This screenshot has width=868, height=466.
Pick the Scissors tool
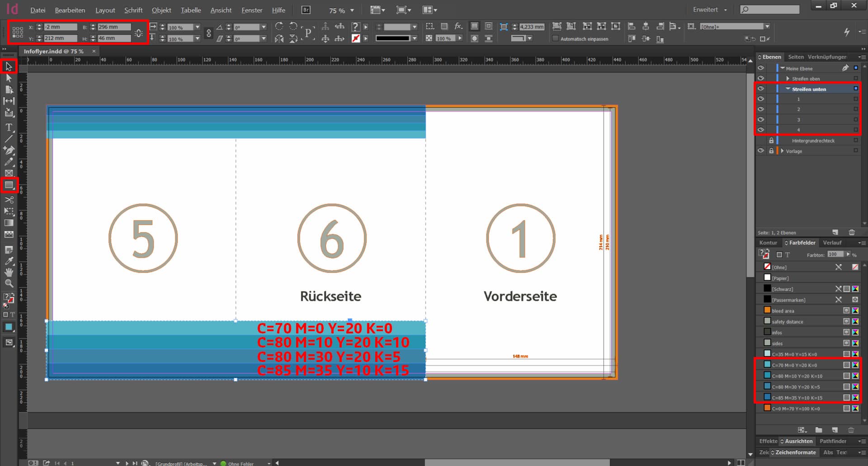point(9,200)
